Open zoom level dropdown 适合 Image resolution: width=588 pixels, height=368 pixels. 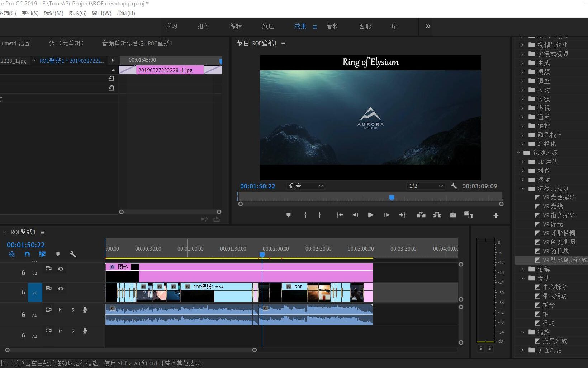[x=305, y=186]
